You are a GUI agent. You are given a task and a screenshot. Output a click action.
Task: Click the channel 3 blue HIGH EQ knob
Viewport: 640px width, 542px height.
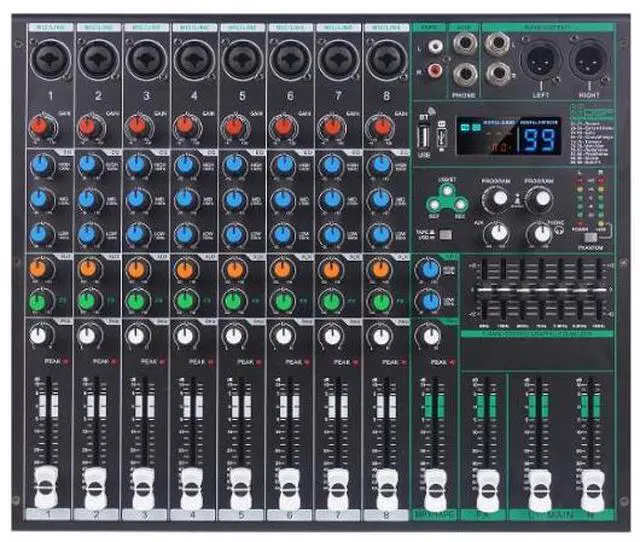(138, 165)
